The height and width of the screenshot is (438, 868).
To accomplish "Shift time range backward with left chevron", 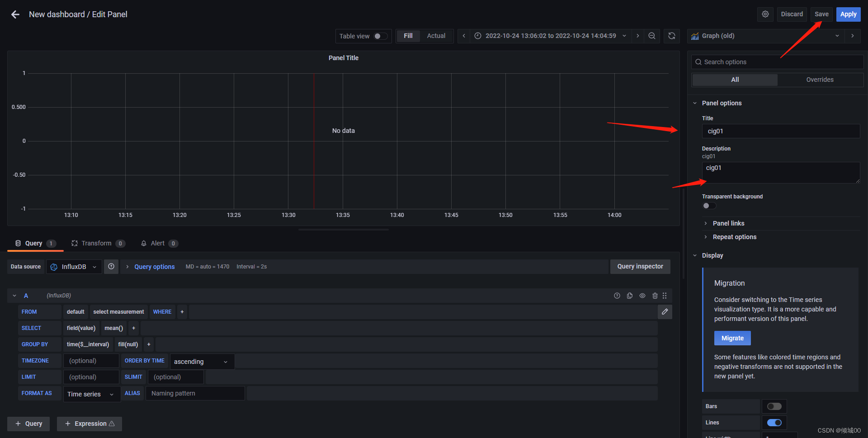I will 464,36.
